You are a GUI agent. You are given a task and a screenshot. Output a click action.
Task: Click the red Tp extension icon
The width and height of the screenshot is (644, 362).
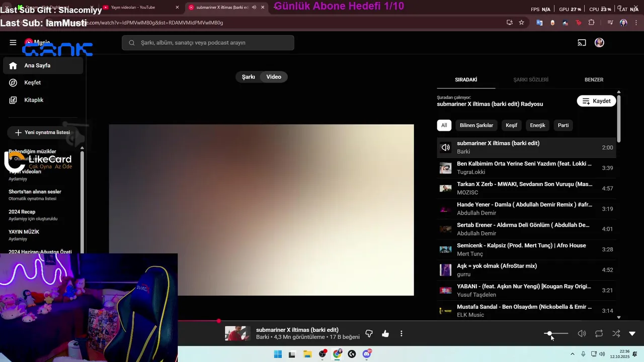point(578,23)
